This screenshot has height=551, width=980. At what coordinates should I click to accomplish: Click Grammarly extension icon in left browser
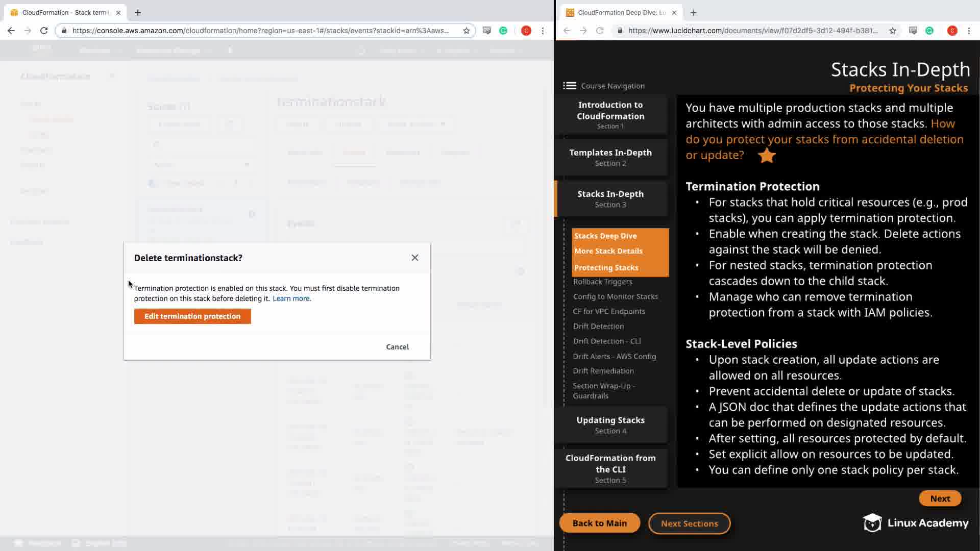click(x=503, y=31)
